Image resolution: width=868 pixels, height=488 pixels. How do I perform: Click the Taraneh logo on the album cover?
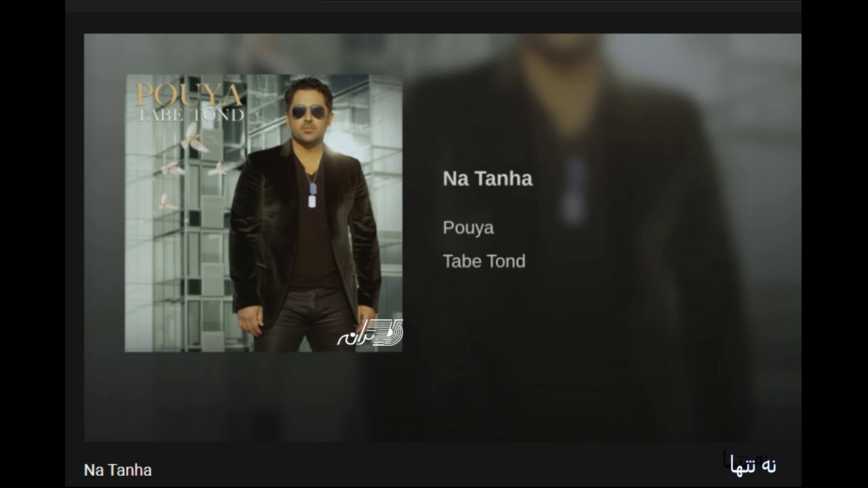(x=370, y=333)
